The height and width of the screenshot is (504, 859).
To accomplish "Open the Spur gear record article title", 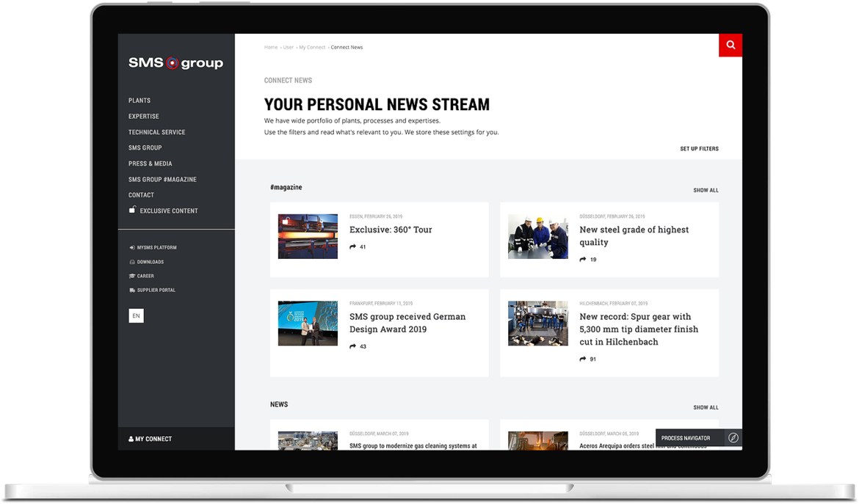I will pos(639,329).
